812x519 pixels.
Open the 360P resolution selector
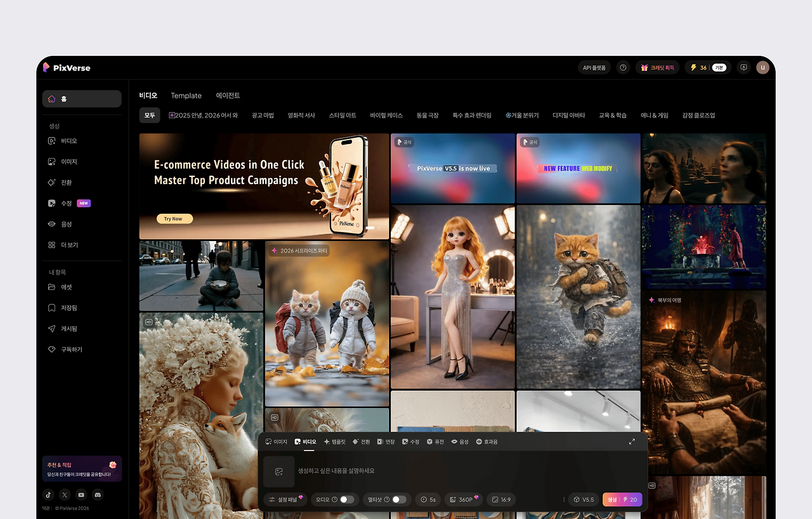pyautogui.click(x=462, y=500)
